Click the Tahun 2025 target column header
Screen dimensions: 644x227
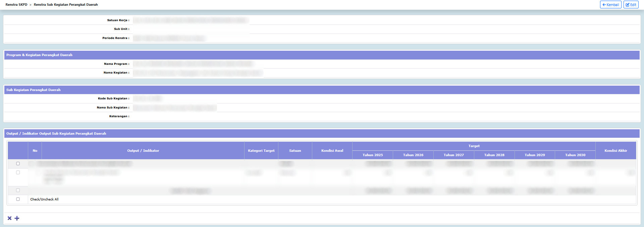[x=372, y=155]
